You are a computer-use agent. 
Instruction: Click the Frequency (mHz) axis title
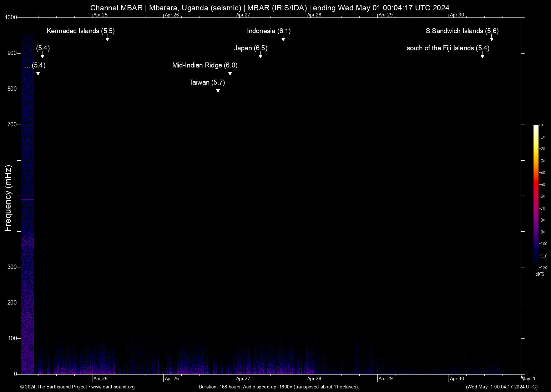8,198
